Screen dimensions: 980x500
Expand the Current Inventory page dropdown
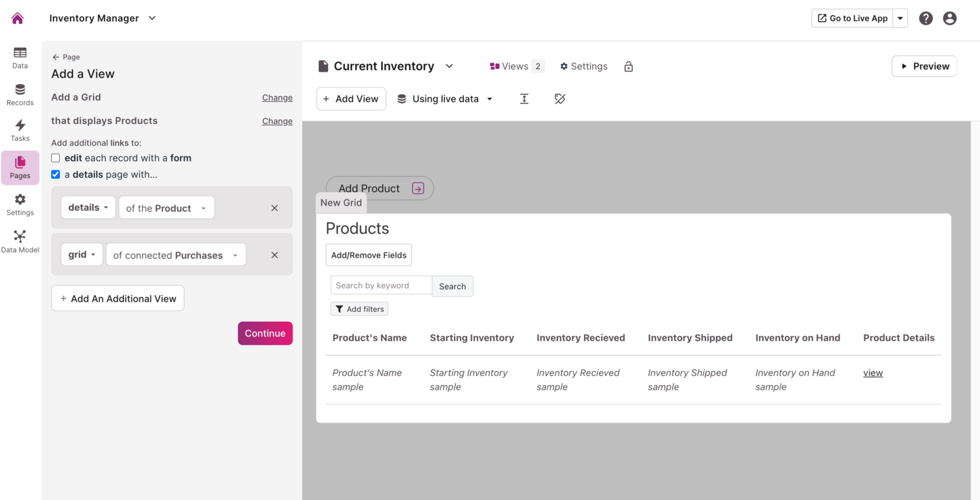[x=449, y=66]
